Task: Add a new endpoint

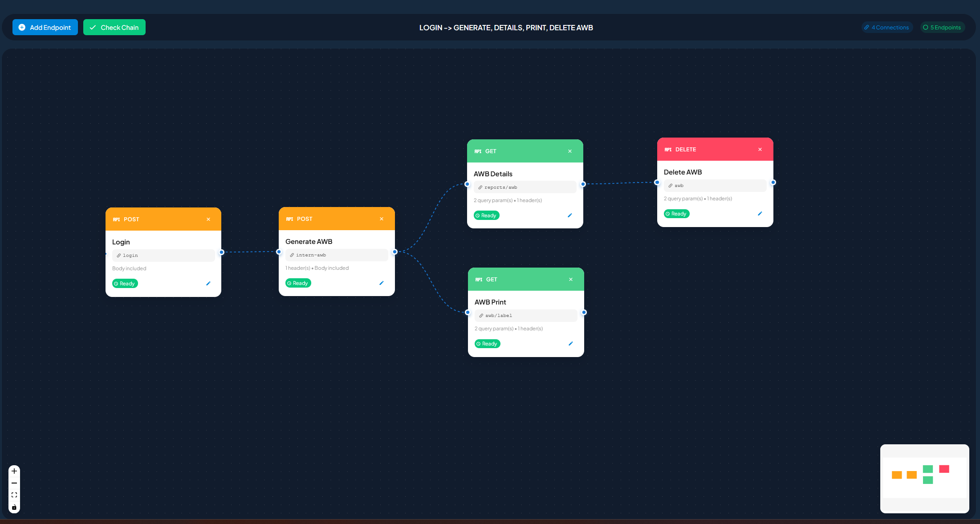Action: [45, 27]
